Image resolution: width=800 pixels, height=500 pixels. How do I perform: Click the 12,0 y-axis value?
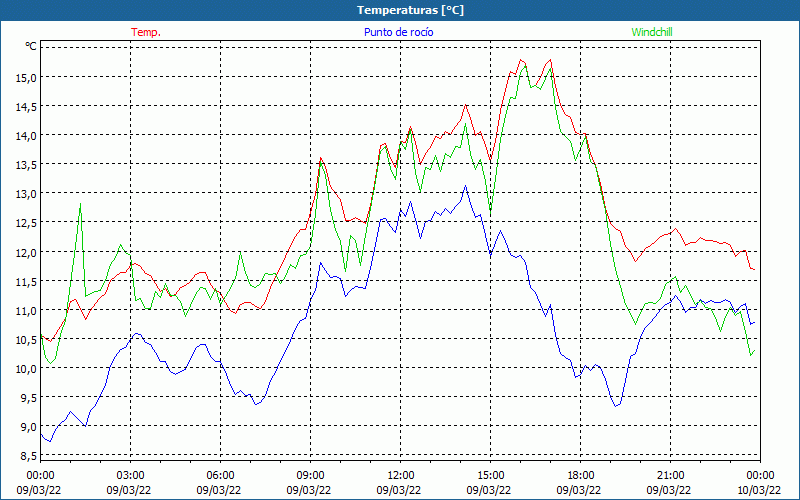click(x=27, y=252)
